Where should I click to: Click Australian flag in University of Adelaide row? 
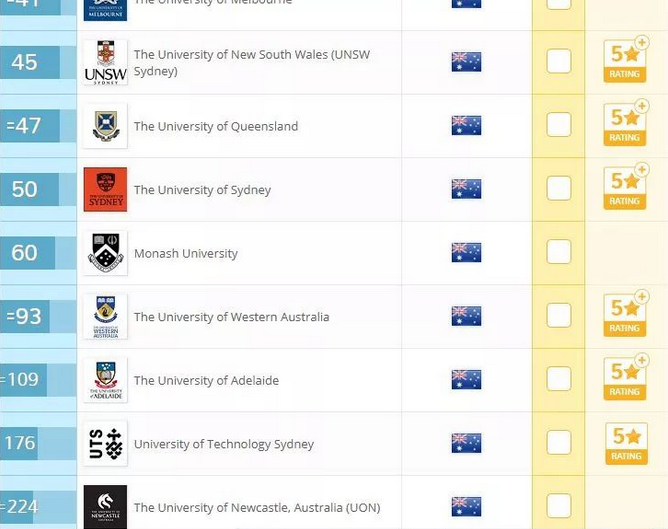(x=466, y=380)
